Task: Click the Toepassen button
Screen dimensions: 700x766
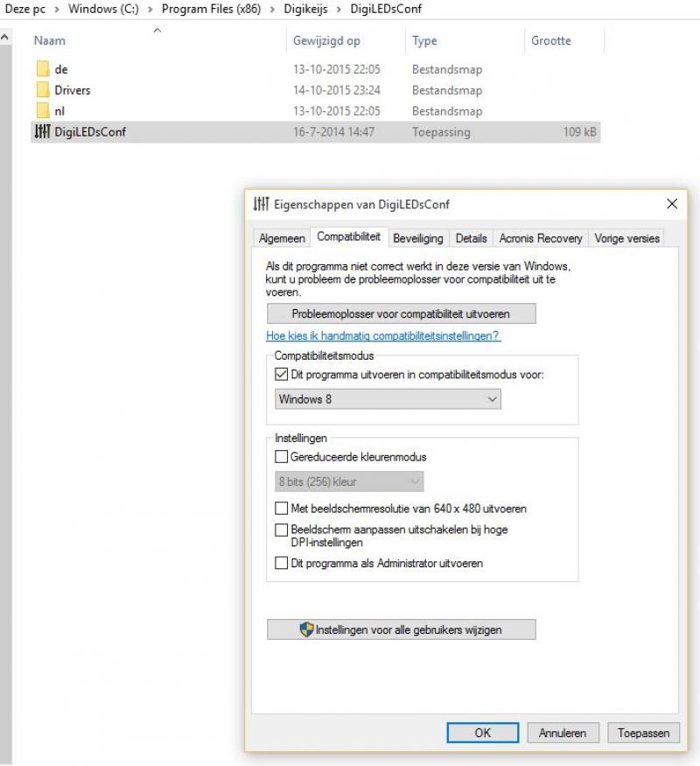Action: pos(643,733)
